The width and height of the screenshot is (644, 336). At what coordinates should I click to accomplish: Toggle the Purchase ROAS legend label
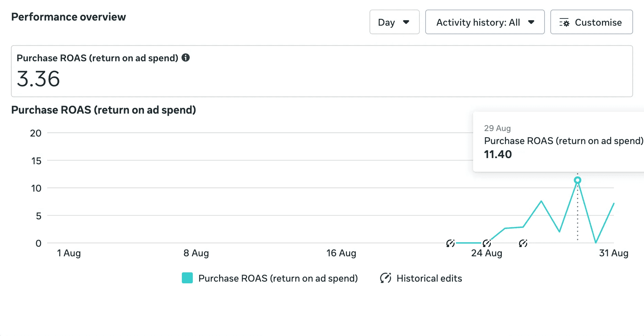[278, 278]
